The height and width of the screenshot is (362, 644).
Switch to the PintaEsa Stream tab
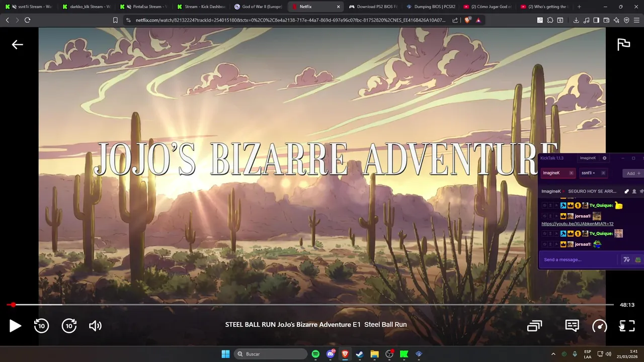pyautogui.click(x=144, y=7)
